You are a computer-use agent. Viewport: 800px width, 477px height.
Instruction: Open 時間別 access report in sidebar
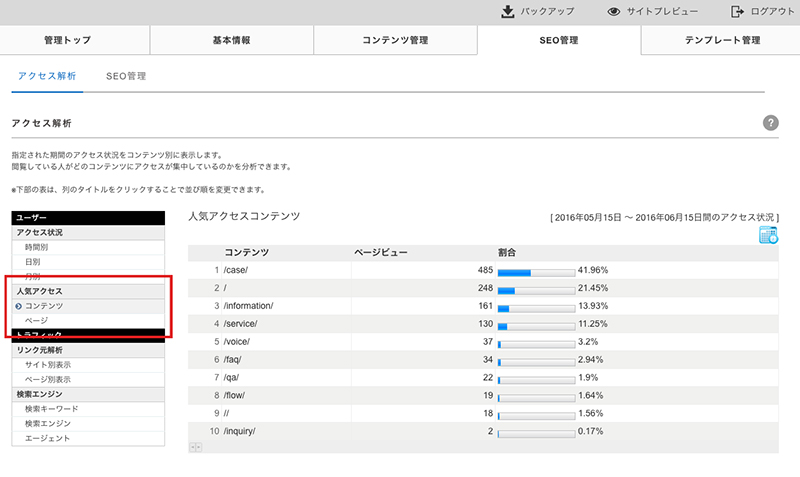(37, 247)
